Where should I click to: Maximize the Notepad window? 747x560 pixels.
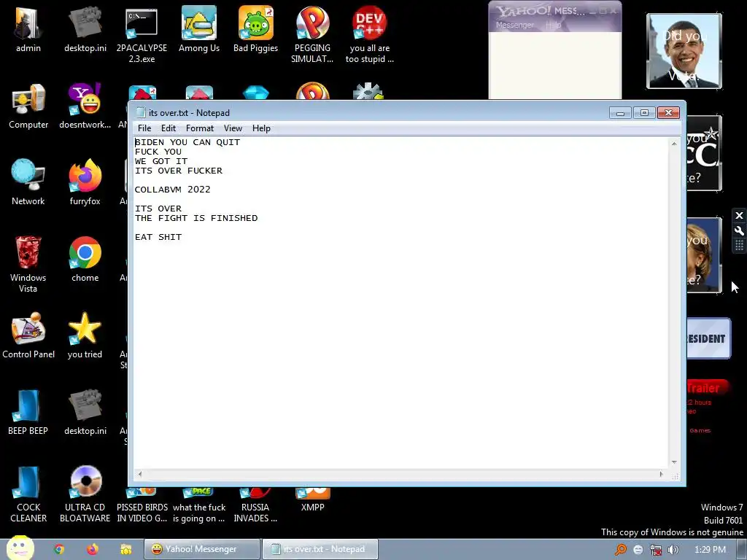(644, 113)
